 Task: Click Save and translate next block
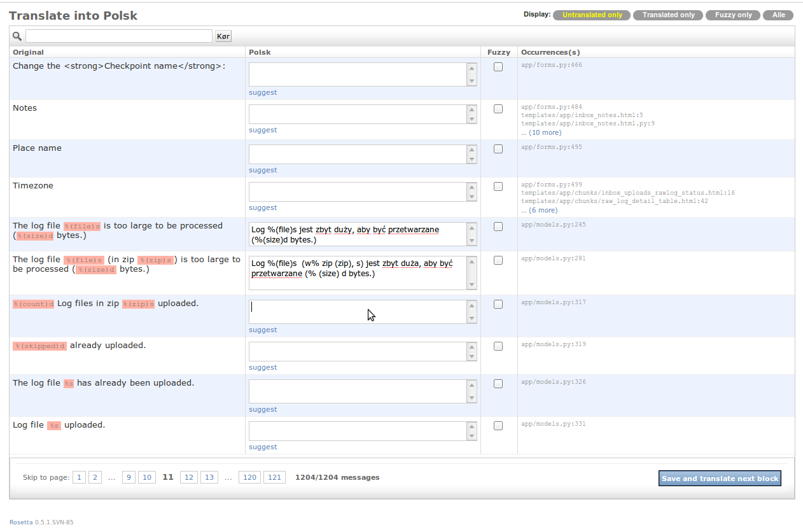point(720,479)
